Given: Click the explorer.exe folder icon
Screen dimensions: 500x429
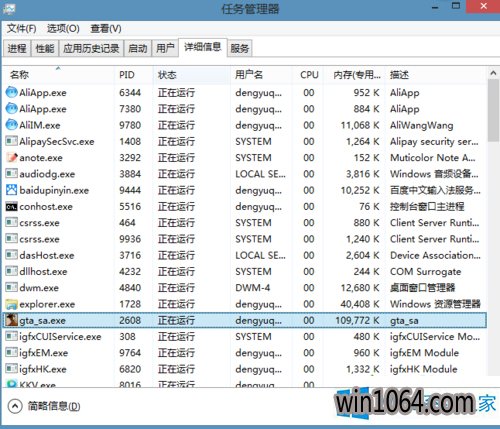Looking at the screenshot, I should point(11,304).
